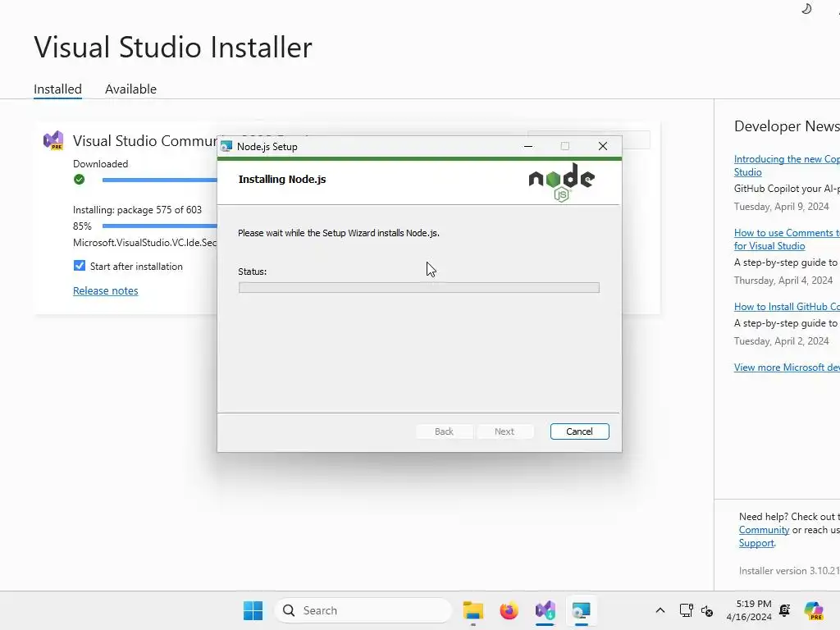This screenshot has height=630, width=840.
Task: Click the Thursday, April 4, 2024 date text
Action: (x=783, y=281)
